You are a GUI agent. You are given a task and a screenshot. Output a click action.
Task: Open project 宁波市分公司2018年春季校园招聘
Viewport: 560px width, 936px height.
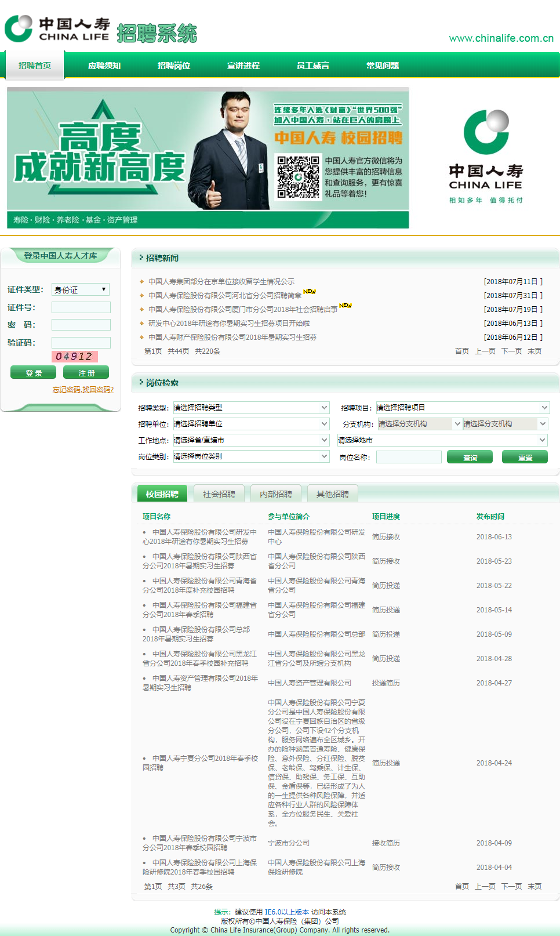click(x=200, y=843)
